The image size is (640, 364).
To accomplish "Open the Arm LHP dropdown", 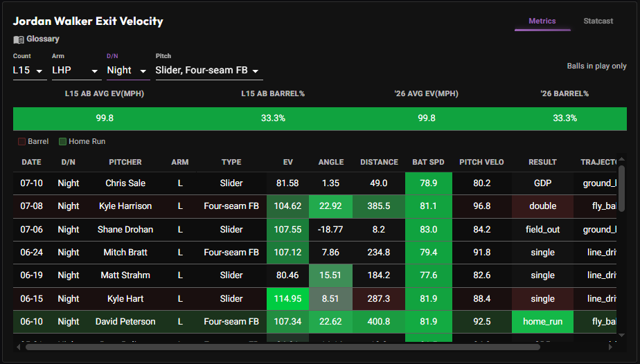I will [77, 71].
